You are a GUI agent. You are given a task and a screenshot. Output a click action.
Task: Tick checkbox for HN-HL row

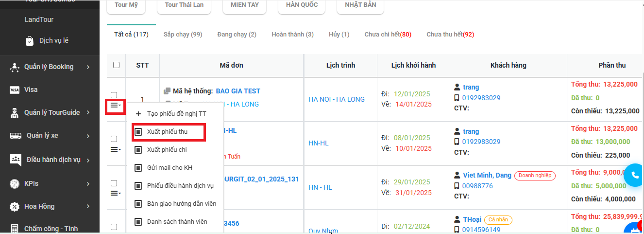[114, 139]
